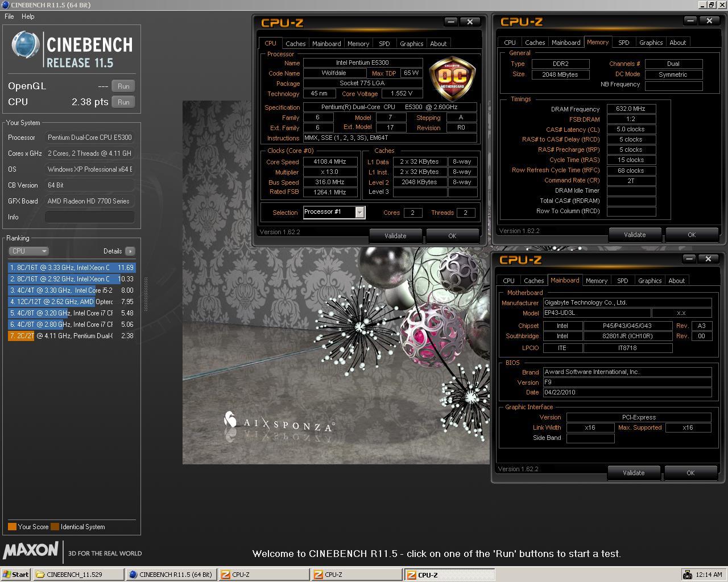
Task: Click Validate in the Memory CPU-Z window
Action: point(635,235)
